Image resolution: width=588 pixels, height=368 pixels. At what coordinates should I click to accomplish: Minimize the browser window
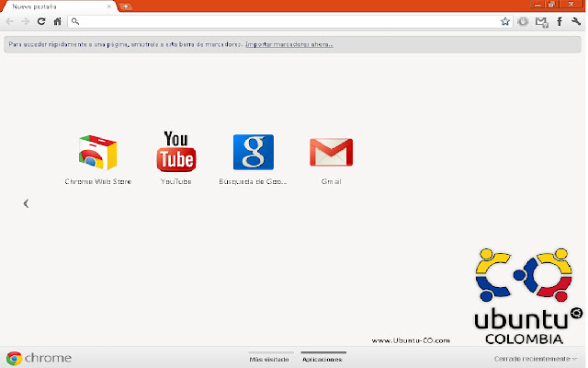click(x=537, y=4)
